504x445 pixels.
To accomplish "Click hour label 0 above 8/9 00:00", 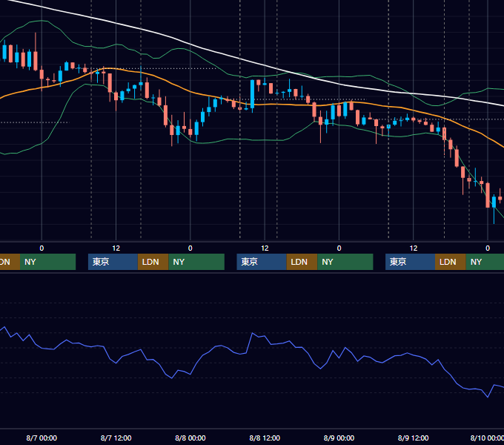I will pos(339,248).
